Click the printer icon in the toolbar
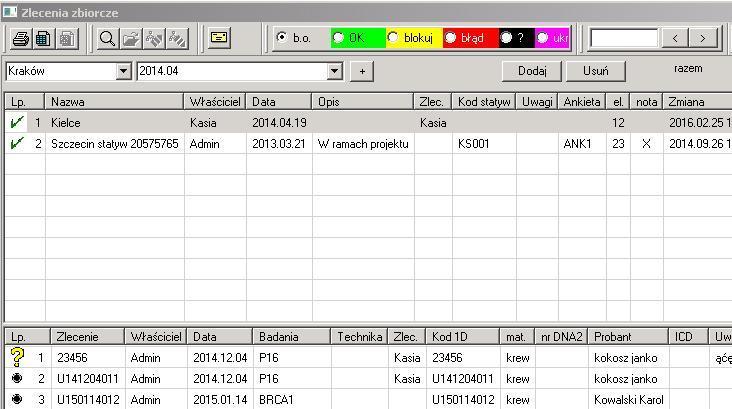Screen dimensions: 732x409 tap(21, 38)
